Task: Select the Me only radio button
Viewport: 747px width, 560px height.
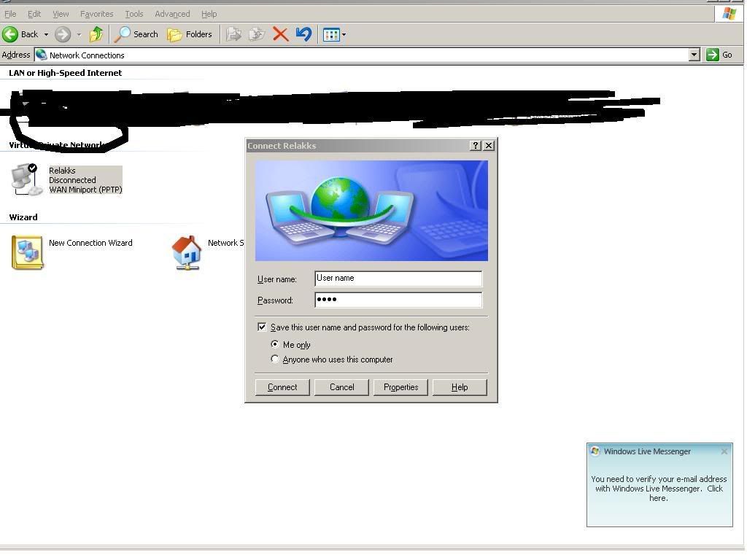Action: point(275,344)
